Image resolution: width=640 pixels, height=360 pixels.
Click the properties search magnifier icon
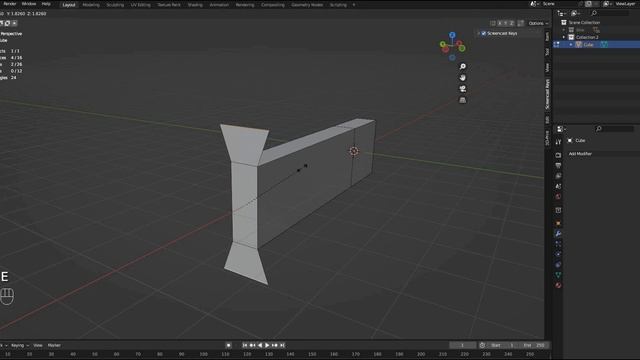coord(599,129)
